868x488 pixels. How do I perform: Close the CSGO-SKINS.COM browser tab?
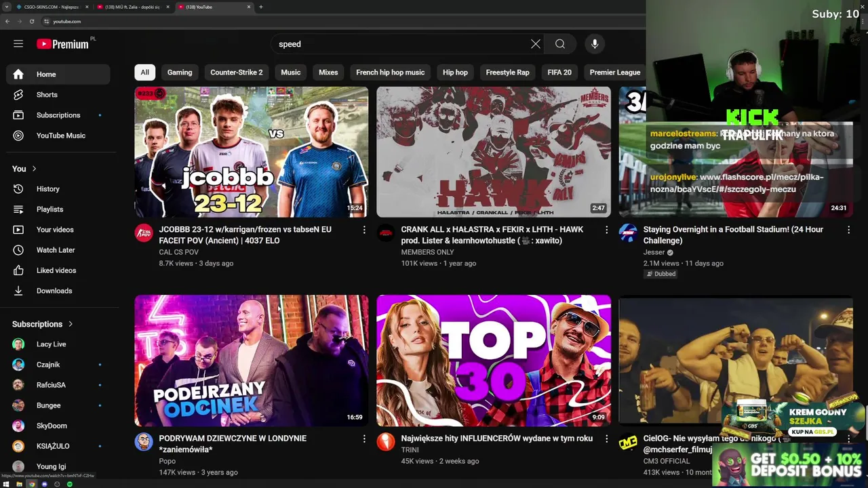pos(87,7)
